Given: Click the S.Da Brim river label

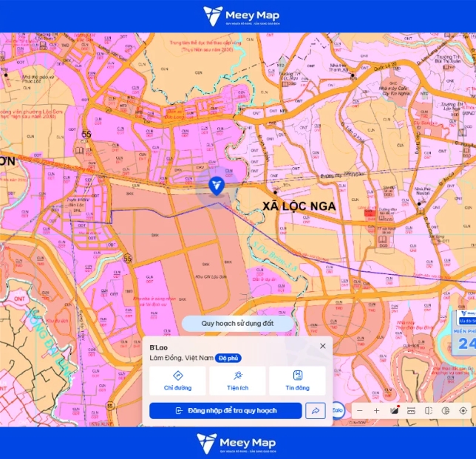Looking at the screenshot, I should pos(273,256).
